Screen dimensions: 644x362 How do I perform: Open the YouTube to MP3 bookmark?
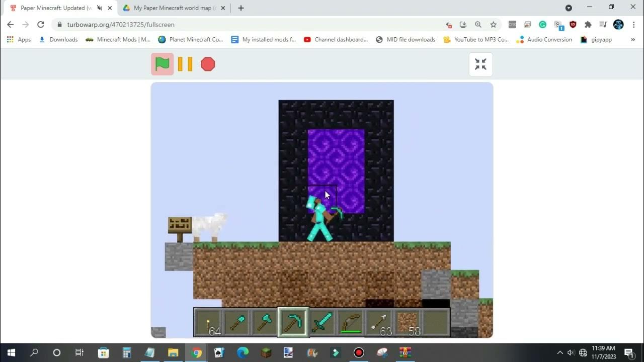(x=475, y=40)
